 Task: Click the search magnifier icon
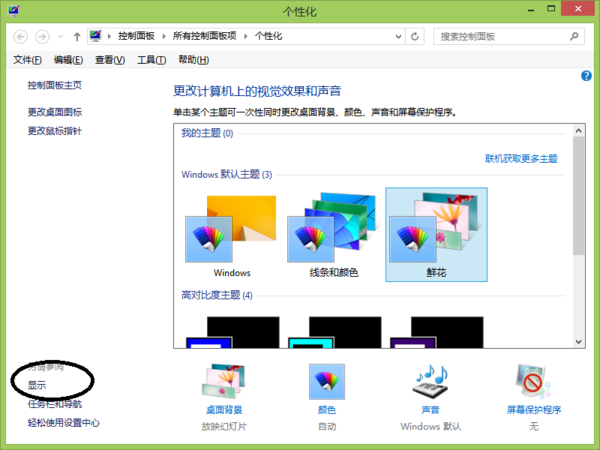[x=574, y=36]
